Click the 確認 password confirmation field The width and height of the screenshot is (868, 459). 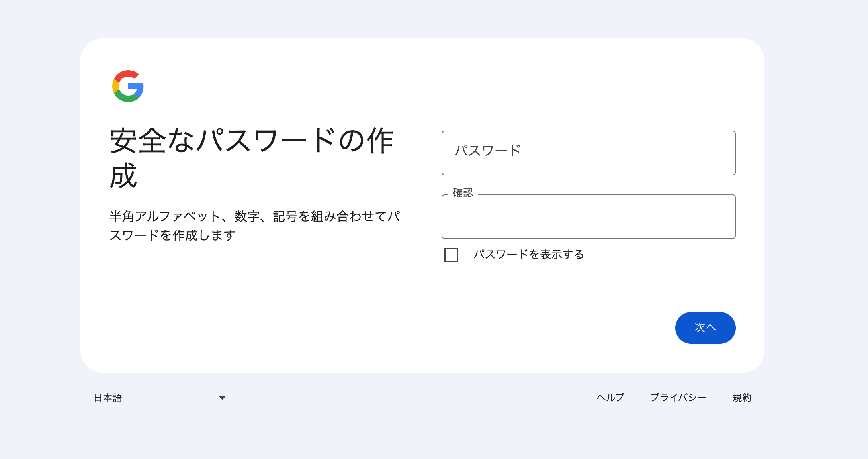pyautogui.click(x=588, y=217)
